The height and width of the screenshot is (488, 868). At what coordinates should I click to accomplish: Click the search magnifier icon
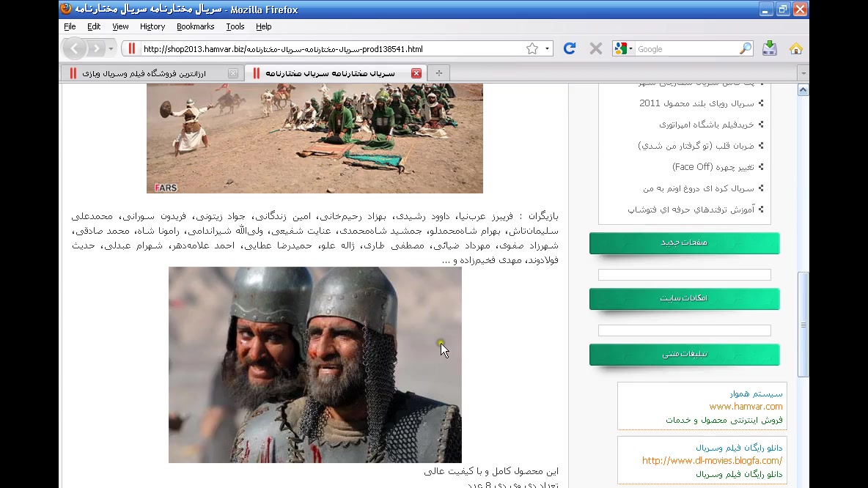[745, 48]
